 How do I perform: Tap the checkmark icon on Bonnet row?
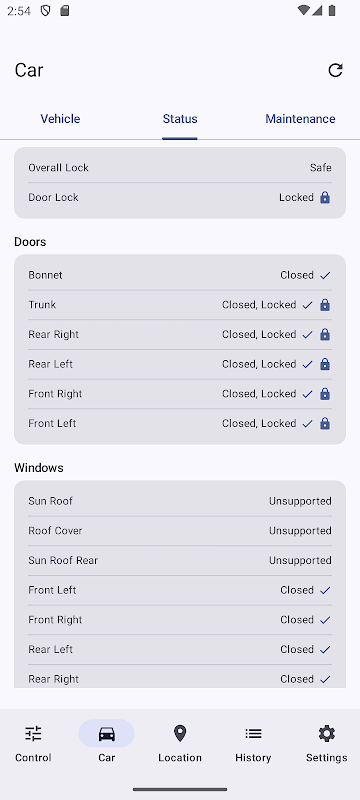click(325, 276)
